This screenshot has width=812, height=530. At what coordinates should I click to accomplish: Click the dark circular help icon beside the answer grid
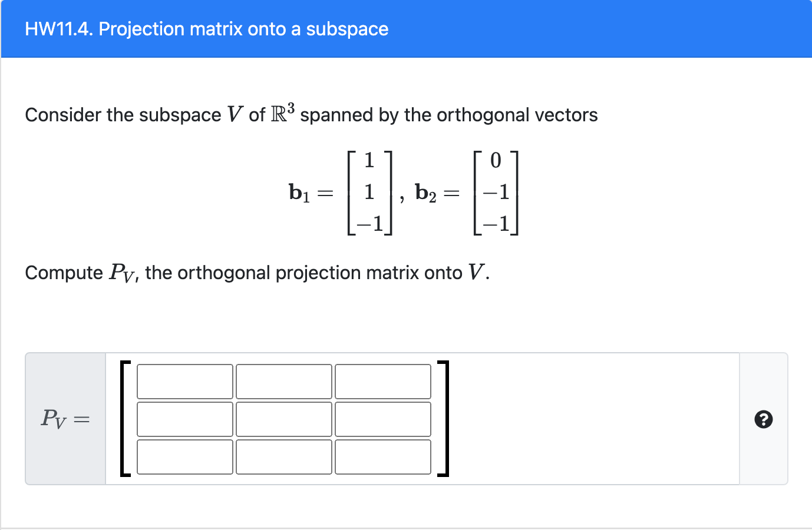(x=764, y=420)
